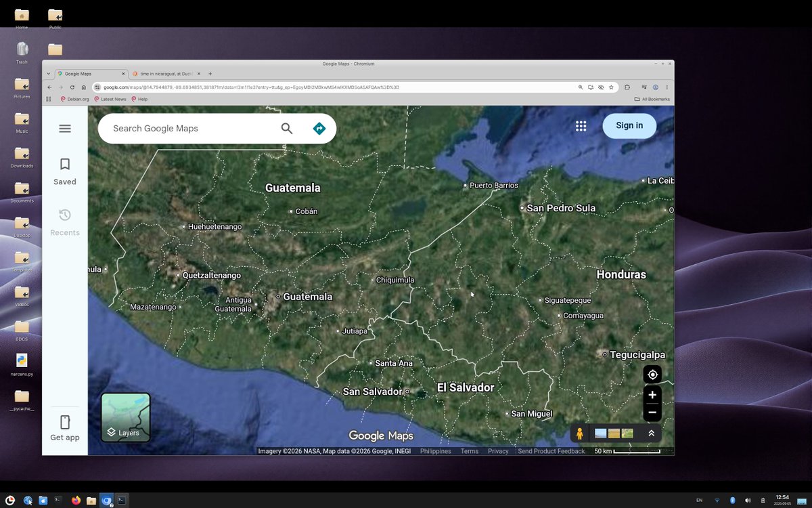Open the Wi-Fi network tray icon
The image size is (812, 508).
[x=717, y=501]
